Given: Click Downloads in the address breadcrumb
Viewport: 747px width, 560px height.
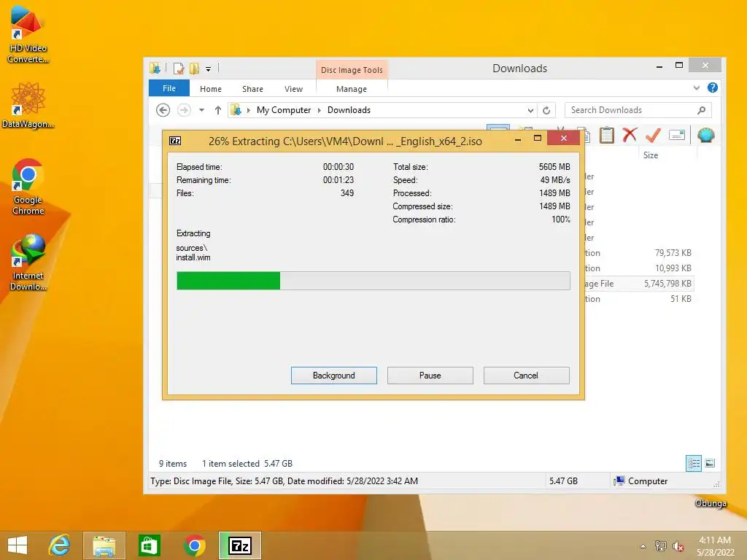Looking at the screenshot, I should coord(349,110).
